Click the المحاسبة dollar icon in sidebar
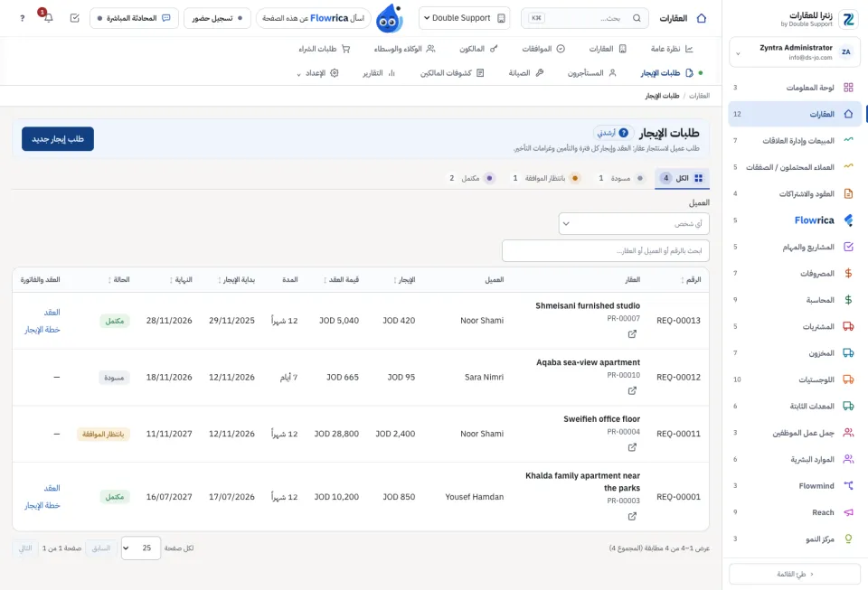 click(x=848, y=300)
